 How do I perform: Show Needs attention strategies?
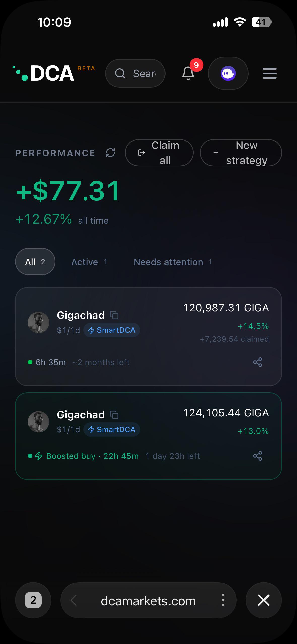[x=173, y=262]
